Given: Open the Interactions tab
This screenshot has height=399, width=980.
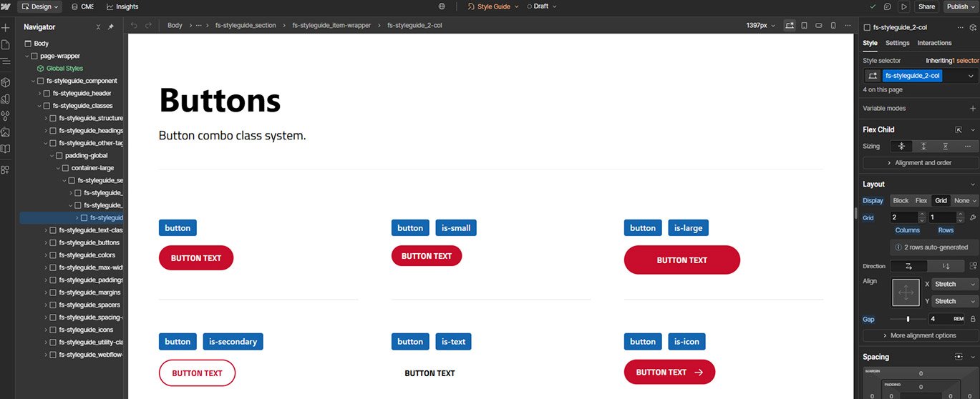Looking at the screenshot, I should point(935,43).
